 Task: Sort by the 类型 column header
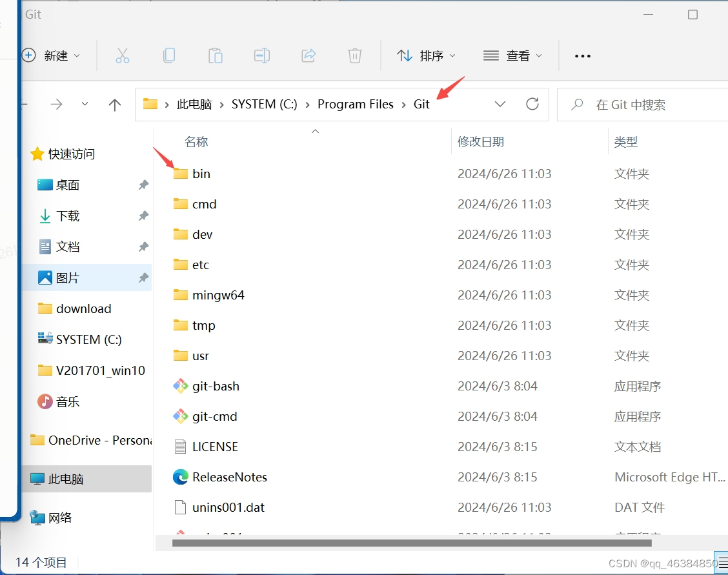pyautogui.click(x=625, y=141)
